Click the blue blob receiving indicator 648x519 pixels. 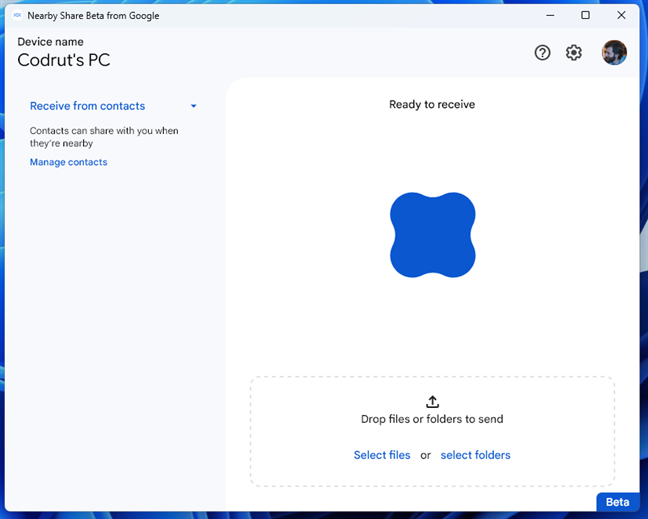(432, 235)
